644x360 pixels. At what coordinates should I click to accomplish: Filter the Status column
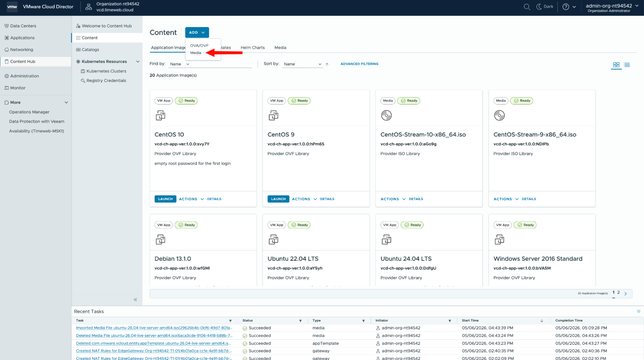(x=300, y=321)
